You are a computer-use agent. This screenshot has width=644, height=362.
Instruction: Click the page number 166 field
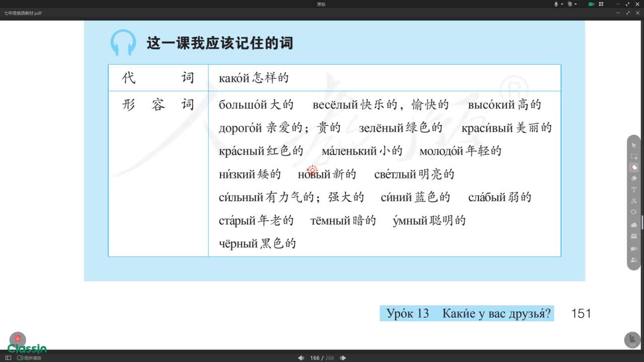315,358
